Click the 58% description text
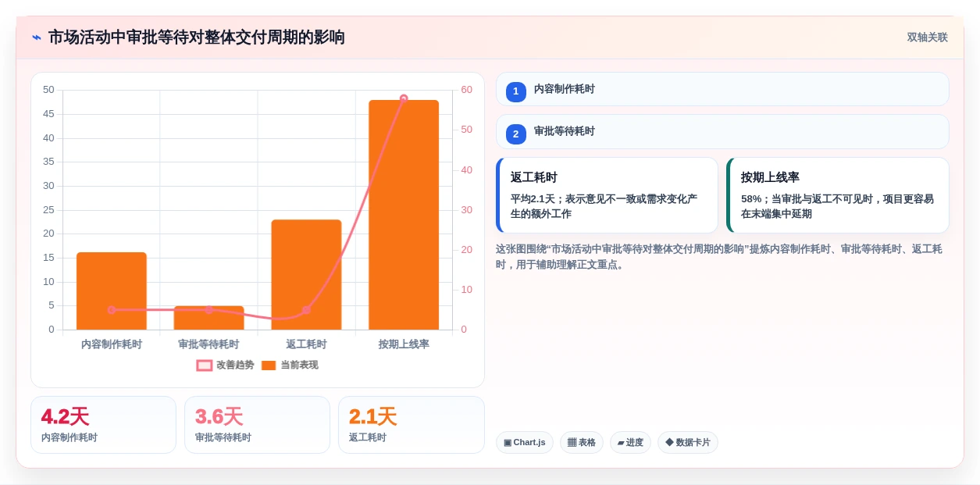 [x=837, y=206]
